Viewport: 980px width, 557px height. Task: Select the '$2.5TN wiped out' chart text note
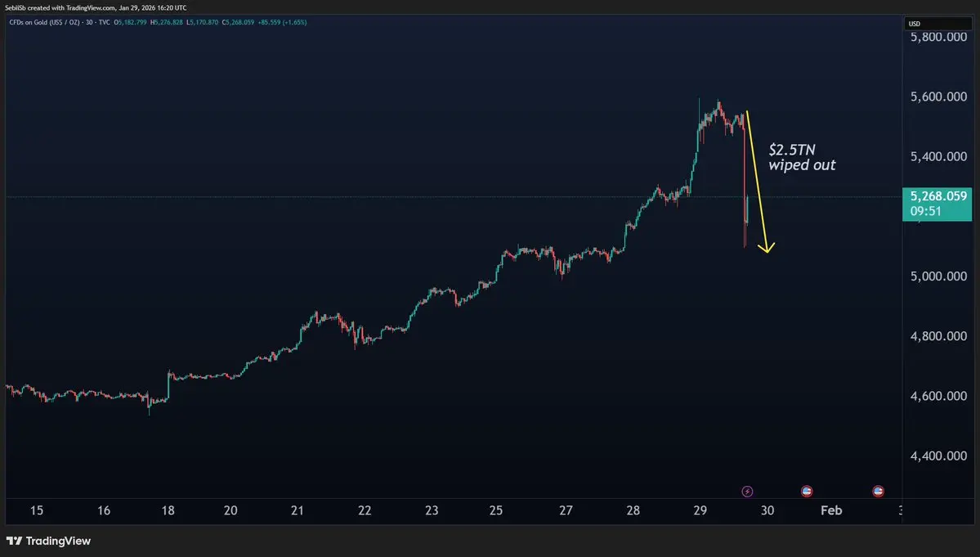(x=802, y=158)
